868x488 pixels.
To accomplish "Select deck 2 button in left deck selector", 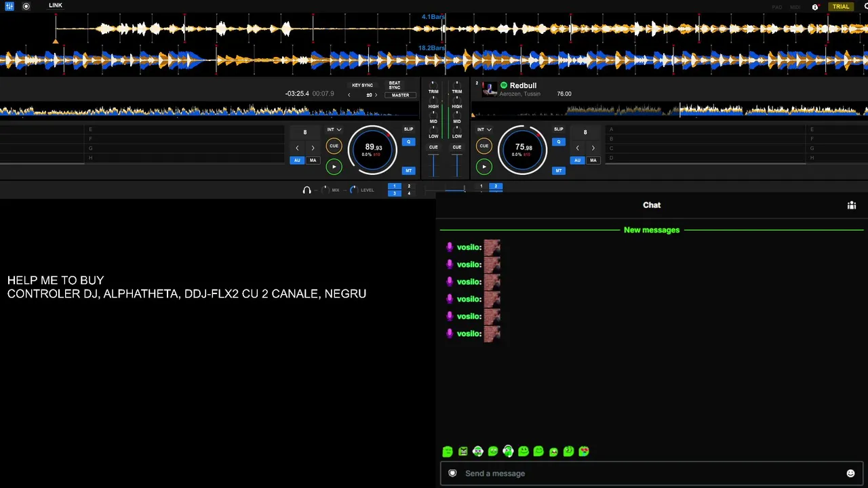I will pos(409,186).
